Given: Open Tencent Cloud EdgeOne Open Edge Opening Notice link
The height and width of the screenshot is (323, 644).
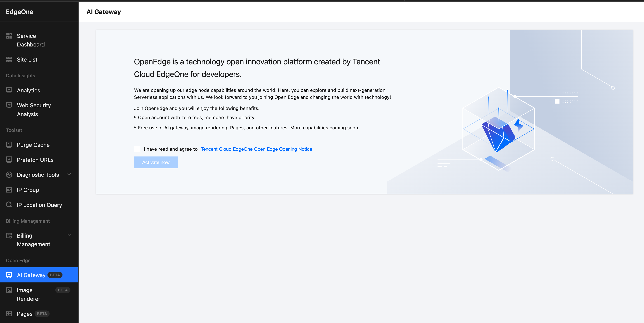Looking at the screenshot, I should click(x=257, y=149).
